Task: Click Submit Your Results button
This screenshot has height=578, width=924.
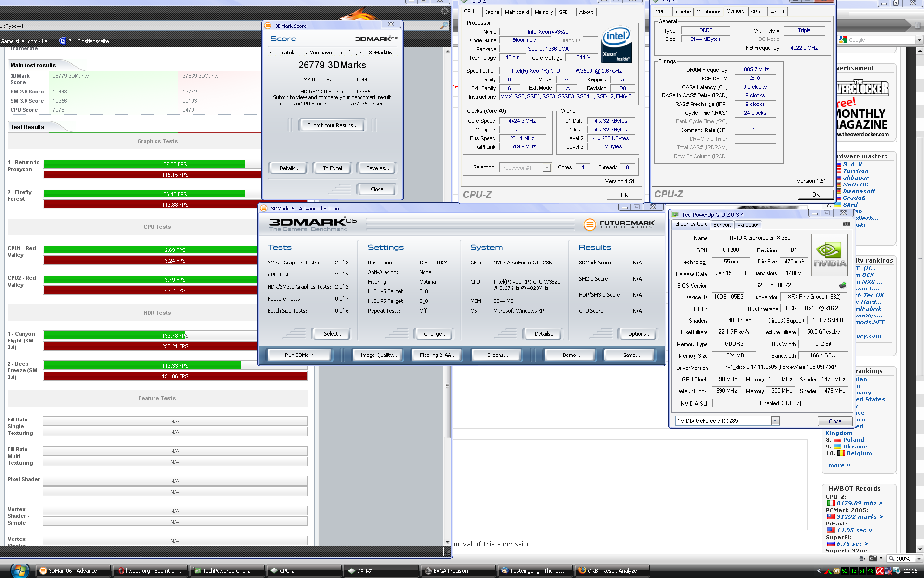Action: (333, 125)
